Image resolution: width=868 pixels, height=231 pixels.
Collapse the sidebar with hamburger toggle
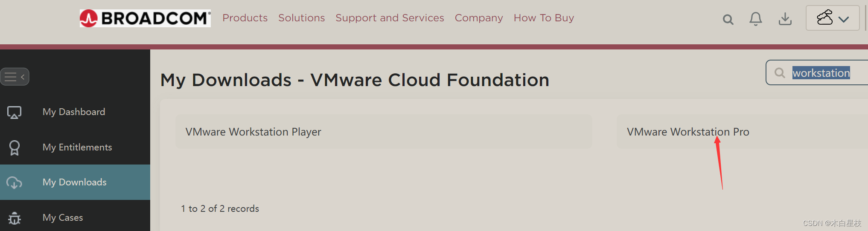pyautogui.click(x=15, y=77)
